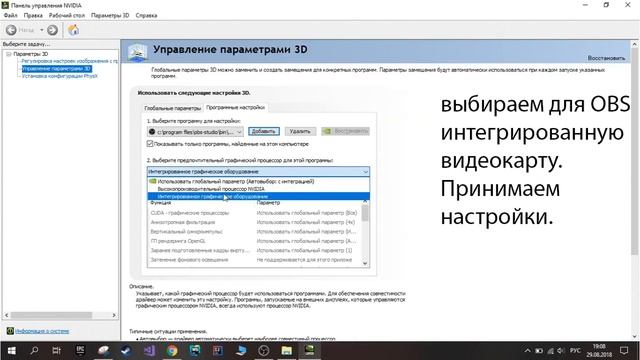This screenshot has height=360, width=640.
Task: Open the program selection dropdown (obs-studio)
Action: pos(196,132)
